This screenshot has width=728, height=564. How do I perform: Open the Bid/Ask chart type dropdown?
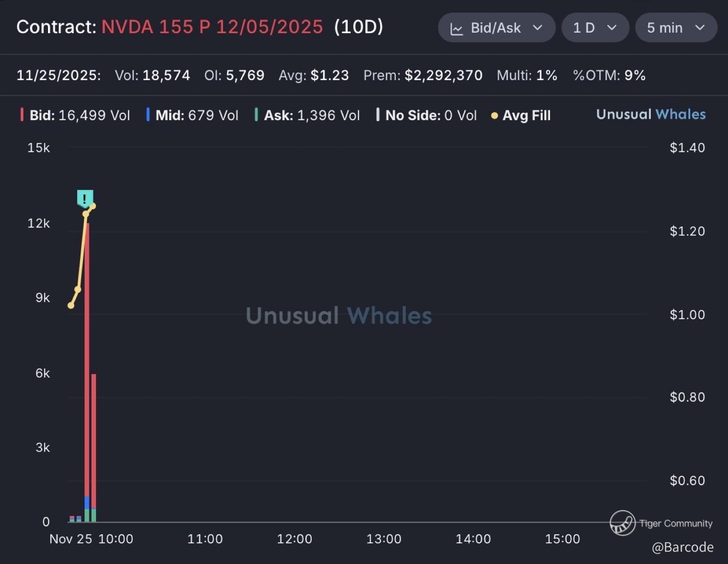point(496,28)
